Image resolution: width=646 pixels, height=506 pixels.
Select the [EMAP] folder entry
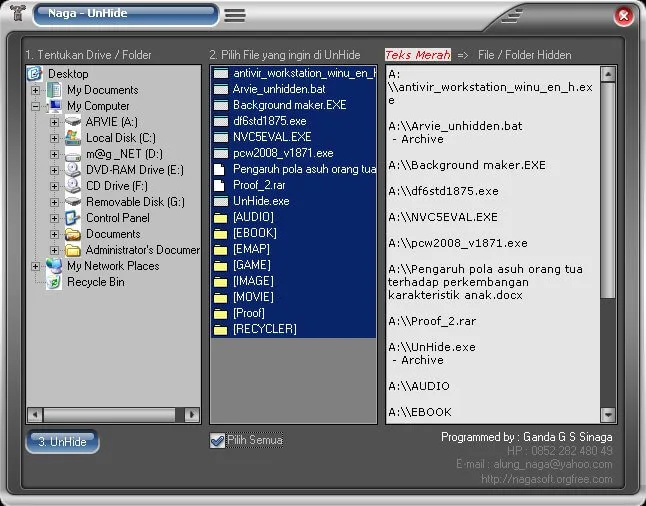[x=293, y=249]
